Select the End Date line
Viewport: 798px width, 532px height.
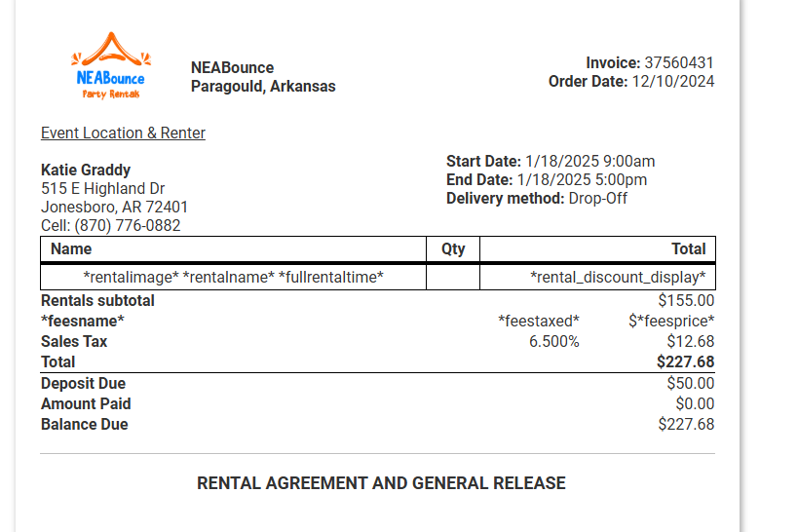click(x=547, y=180)
